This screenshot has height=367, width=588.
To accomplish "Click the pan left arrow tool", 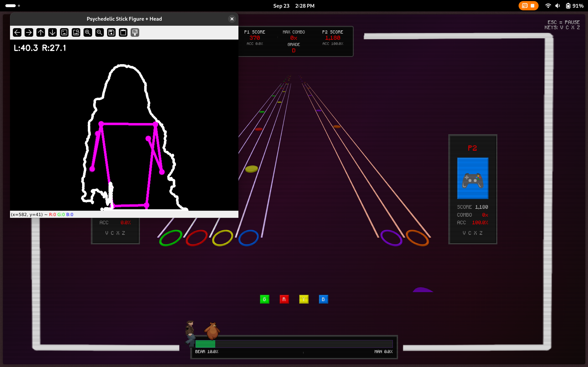I will [x=17, y=32].
